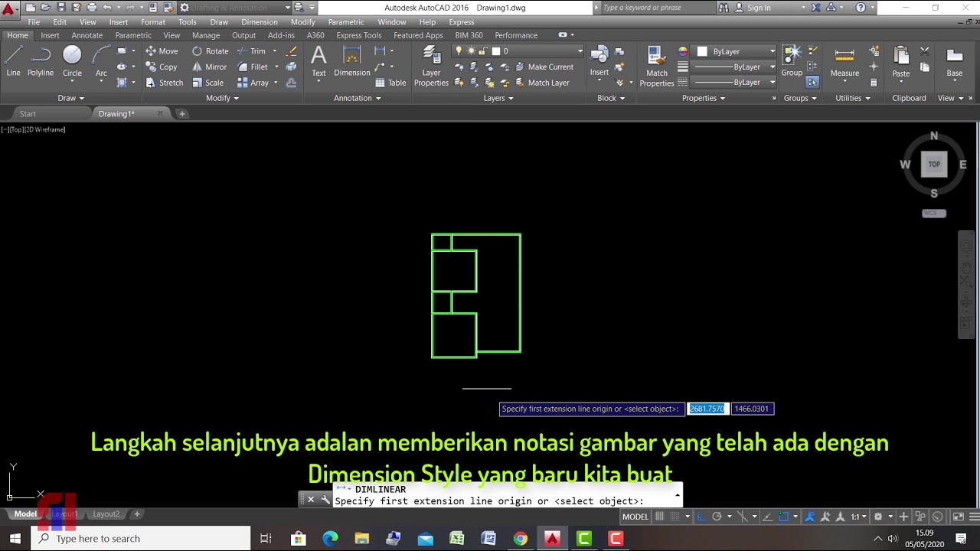Click the TOP face of ViewCube
This screenshot has height=551, width=980.
point(934,165)
